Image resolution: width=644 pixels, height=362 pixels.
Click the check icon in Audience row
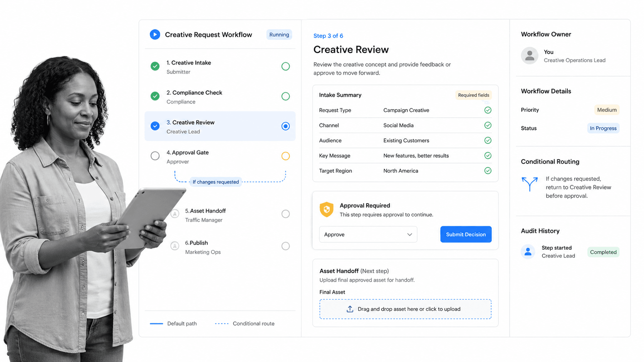(488, 140)
